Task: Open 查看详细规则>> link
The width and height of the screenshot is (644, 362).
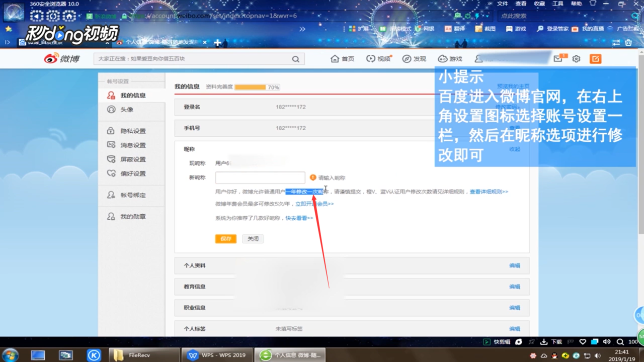Action: [489, 192]
